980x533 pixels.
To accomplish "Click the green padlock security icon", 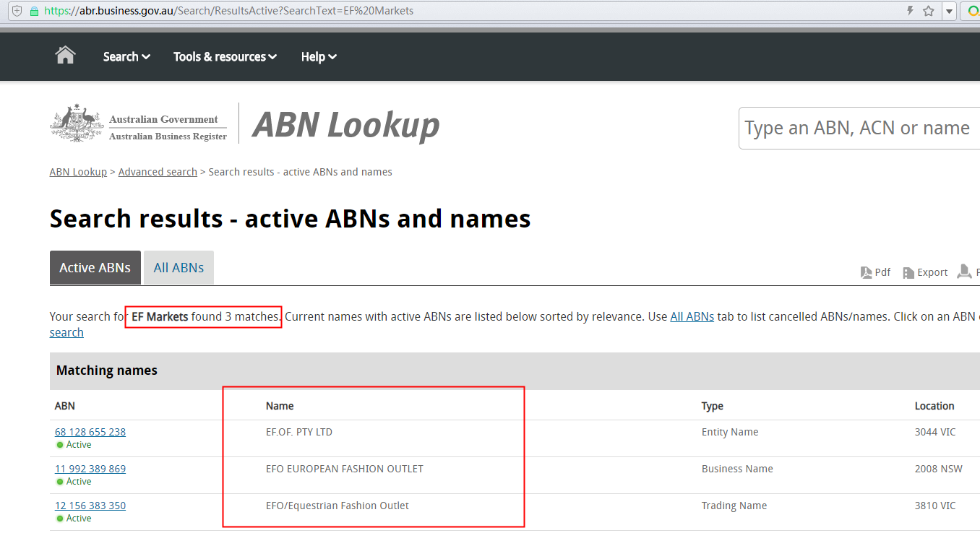I will [x=34, y=12].
